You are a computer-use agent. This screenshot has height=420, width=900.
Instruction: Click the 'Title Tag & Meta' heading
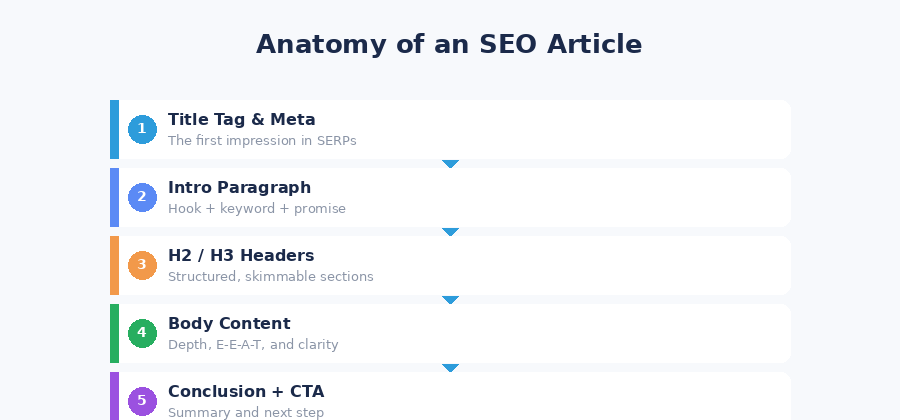click(241, 120)
